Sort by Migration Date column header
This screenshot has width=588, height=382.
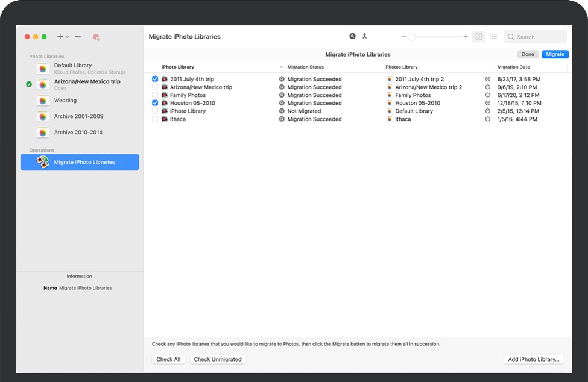(513, 67)
